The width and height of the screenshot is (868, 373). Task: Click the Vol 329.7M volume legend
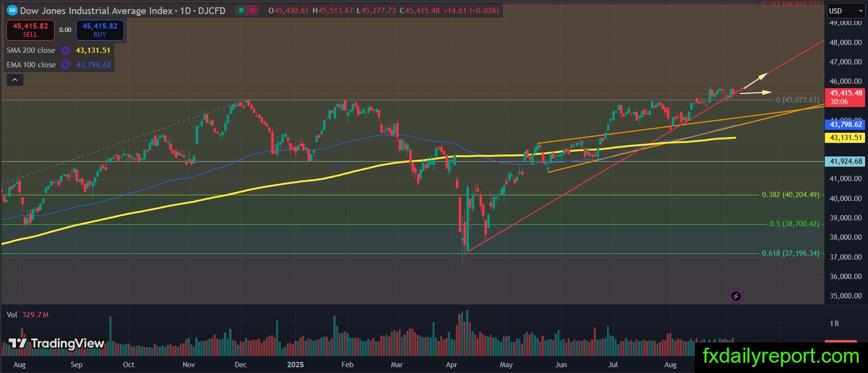click(x=28, y=315)
